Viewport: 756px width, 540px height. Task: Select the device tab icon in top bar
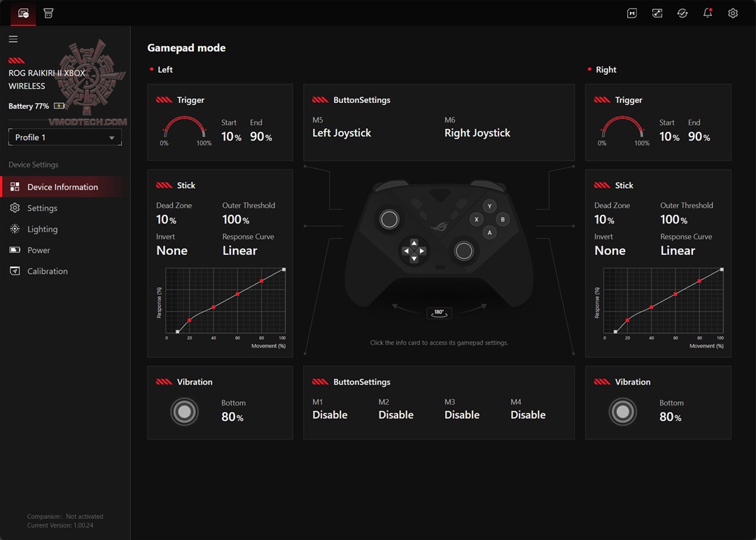[23, 13]
